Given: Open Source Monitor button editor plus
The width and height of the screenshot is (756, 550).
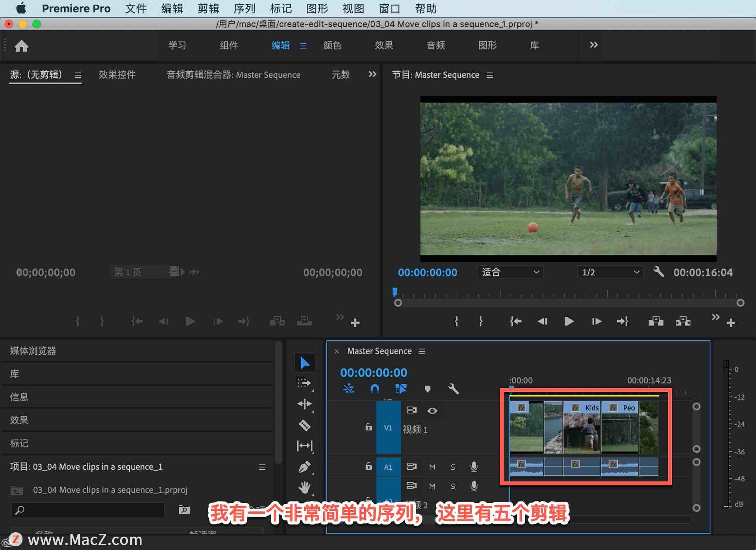Looking at the screenshot, I should [x=355, y=323].
